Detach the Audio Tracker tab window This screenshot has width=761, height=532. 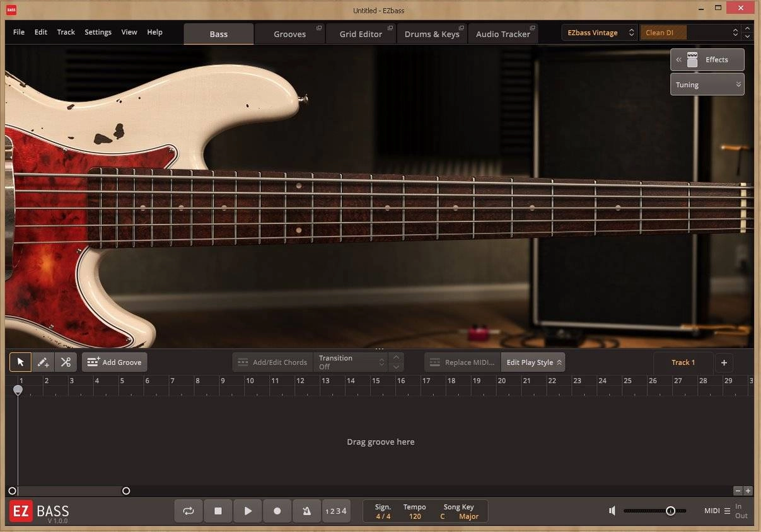[x=532, y=28]
